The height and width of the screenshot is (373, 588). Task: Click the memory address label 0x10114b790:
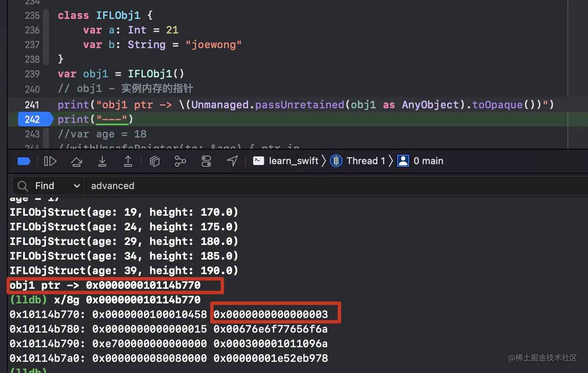(x=48, y=344)
